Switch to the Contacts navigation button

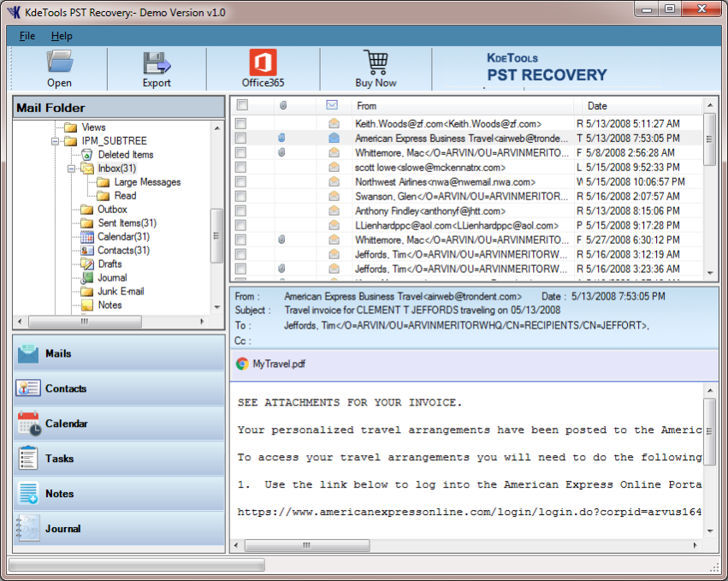[119, 388]
